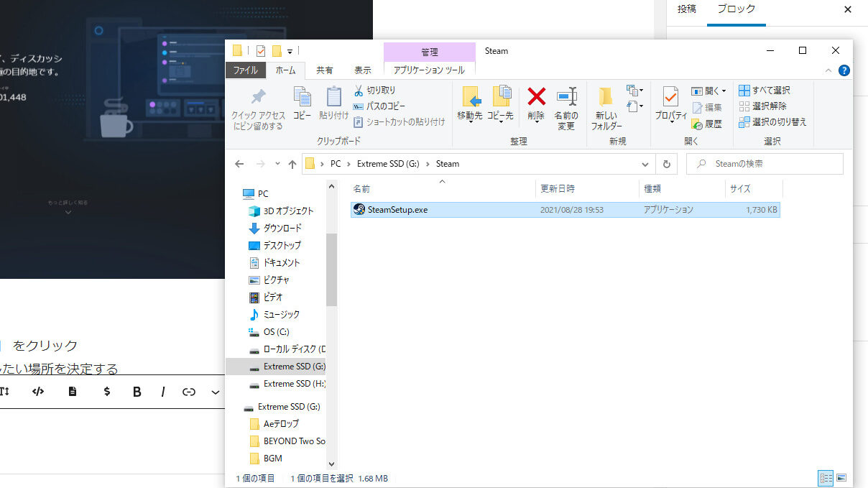Click the コピー (Copy) ribbon icon
The image size is (868, 488).
point(303,103)
